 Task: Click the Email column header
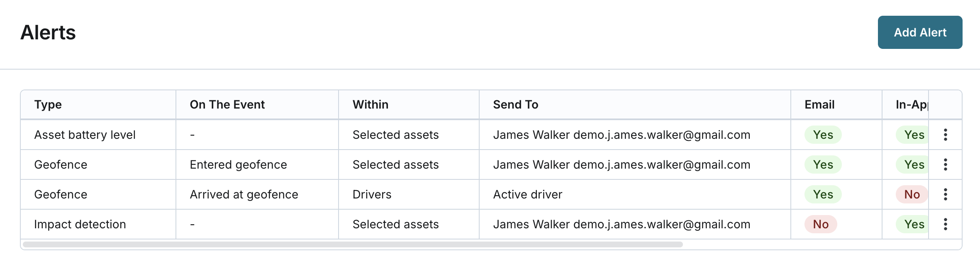click(x=819, y=104)
